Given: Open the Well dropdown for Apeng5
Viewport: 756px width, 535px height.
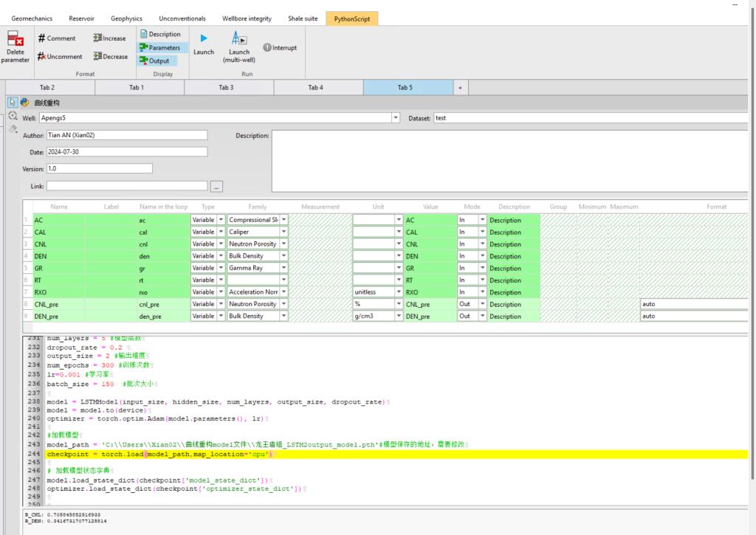Looking at the screenshot, I should click(396, 117).
